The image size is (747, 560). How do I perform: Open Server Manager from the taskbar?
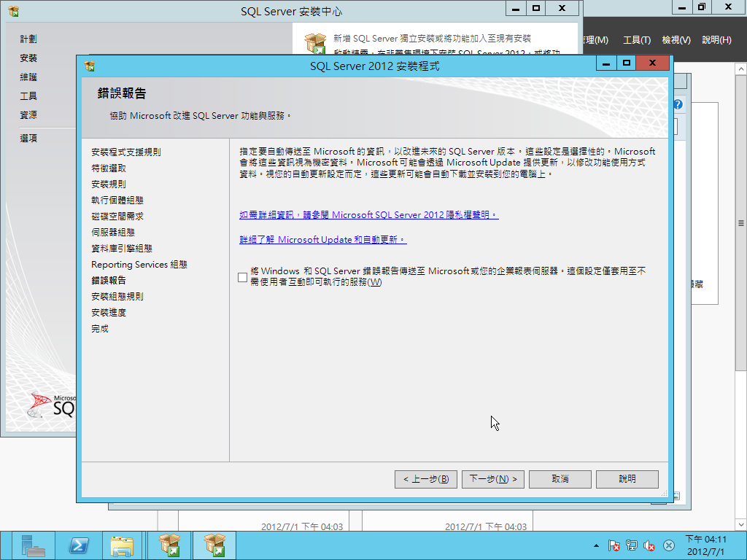32,545
